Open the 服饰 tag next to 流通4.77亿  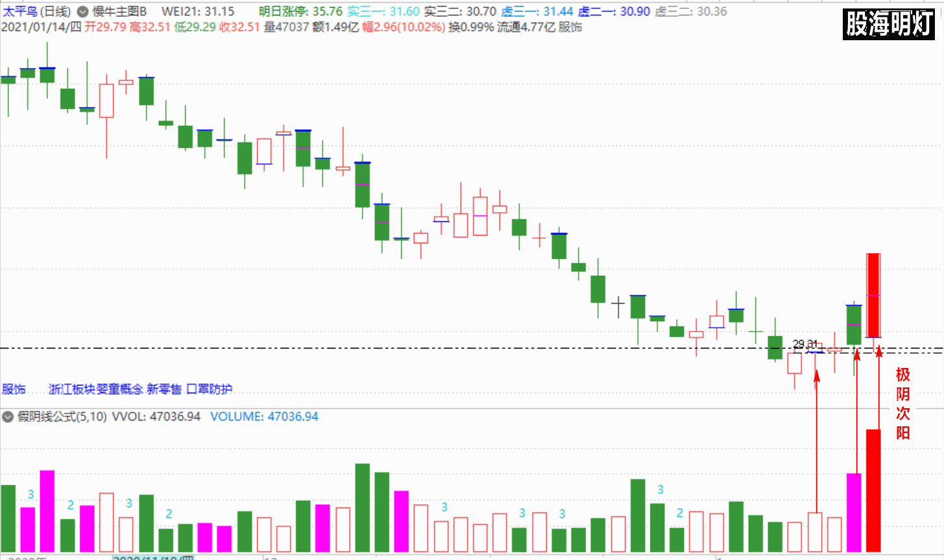pos(570,27)
